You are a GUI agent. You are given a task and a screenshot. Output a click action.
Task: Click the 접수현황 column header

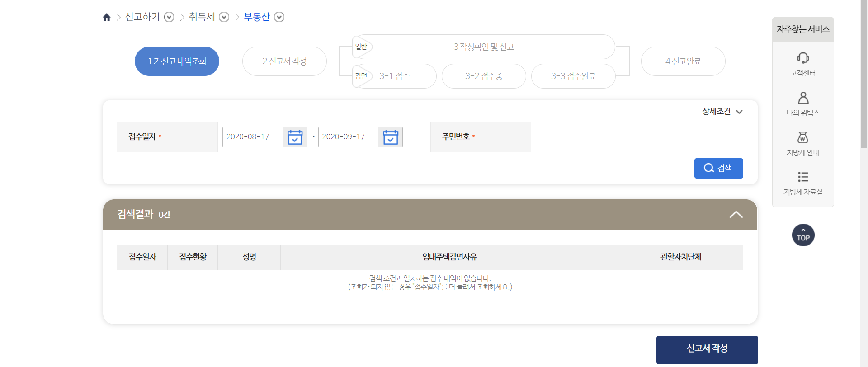pos(193,257)
